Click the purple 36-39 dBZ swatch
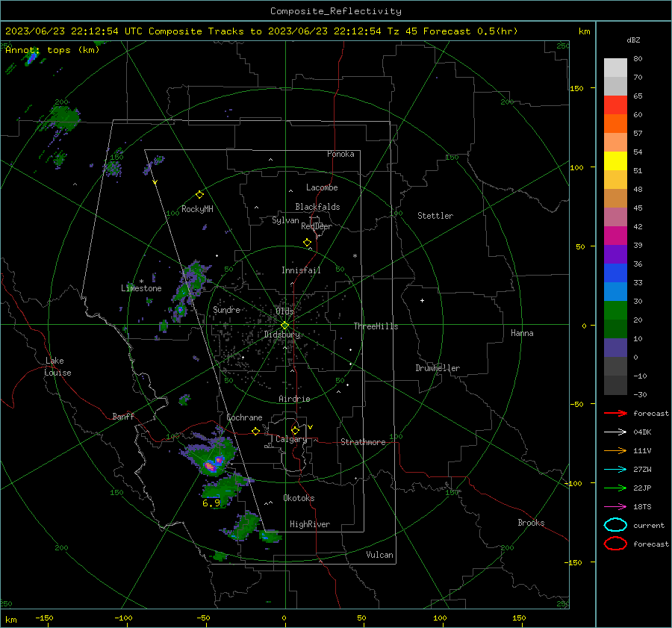 pos(615,254)
